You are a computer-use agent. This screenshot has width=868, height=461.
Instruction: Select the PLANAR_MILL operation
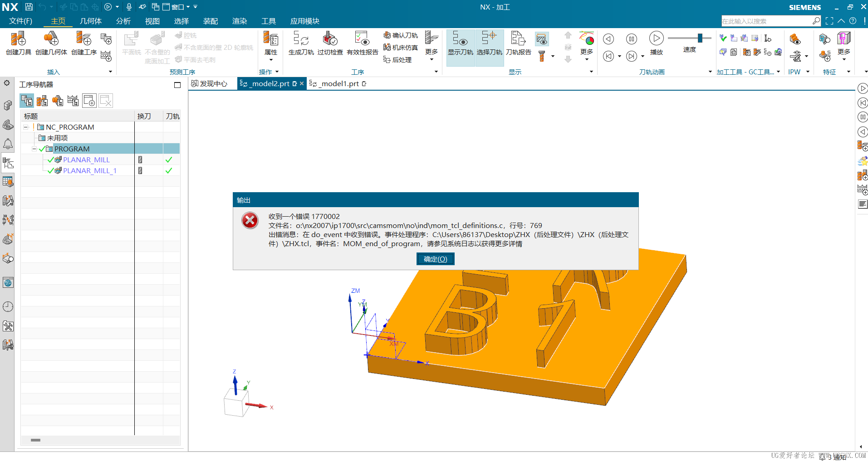coord(86,160)
